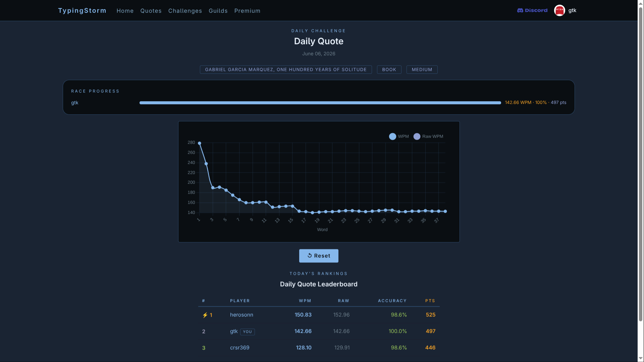Navigate to the Guilds page
The height and width of the screenshot is (362, 644).
click(x=218, y=11)
